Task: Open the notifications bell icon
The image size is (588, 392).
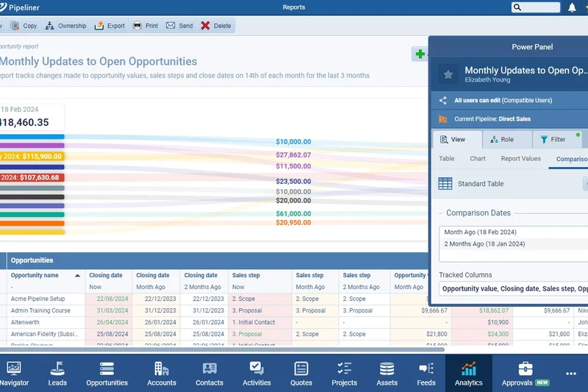Action: 572,7
